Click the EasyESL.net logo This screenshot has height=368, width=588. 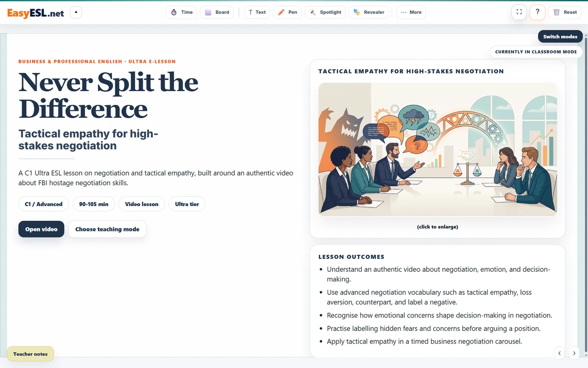coord(35,13)
